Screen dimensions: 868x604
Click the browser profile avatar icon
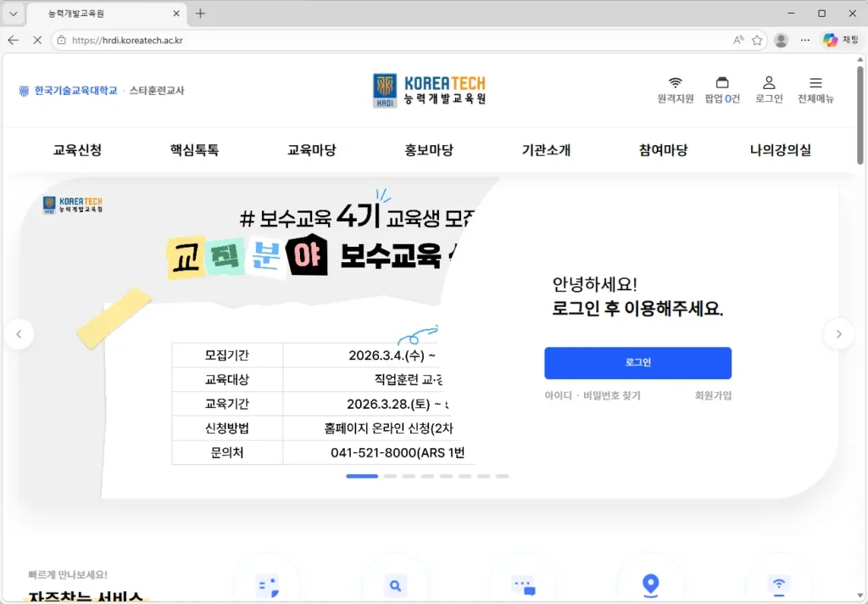coord(780,40)
